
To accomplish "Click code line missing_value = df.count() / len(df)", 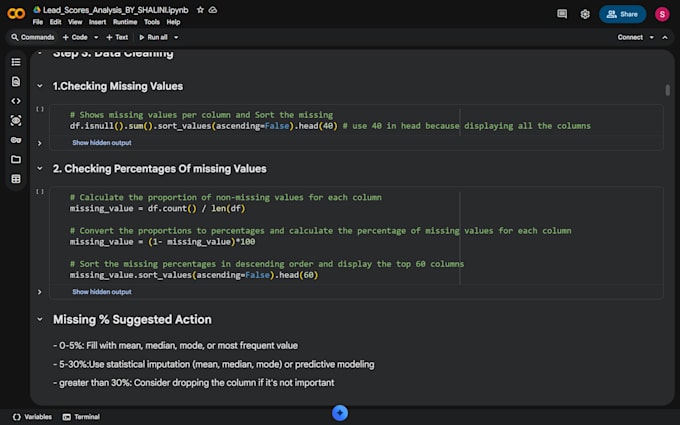I will (157, 209).
